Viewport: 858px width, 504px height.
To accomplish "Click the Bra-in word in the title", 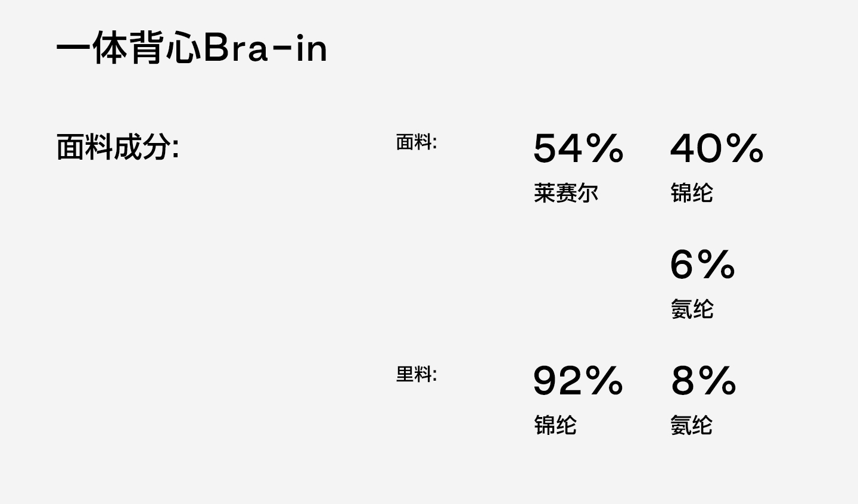I will tap(265, 48).
